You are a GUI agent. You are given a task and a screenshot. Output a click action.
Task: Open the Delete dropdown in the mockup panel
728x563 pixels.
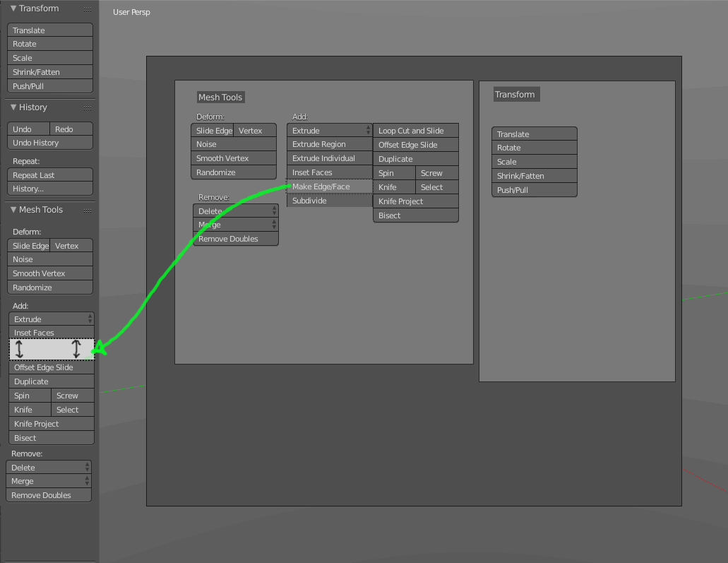[x=236, y=211]
